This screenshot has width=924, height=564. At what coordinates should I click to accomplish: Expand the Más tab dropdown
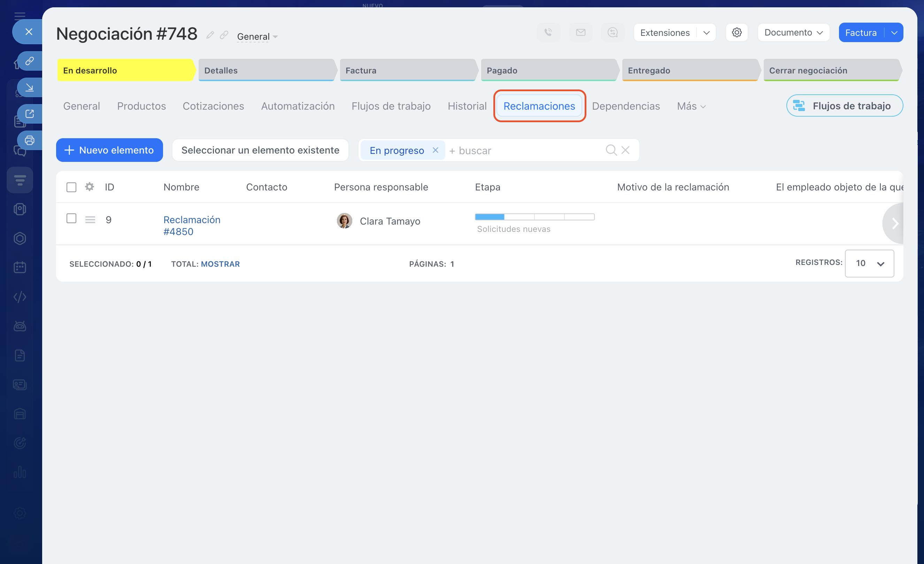(691, 106)
